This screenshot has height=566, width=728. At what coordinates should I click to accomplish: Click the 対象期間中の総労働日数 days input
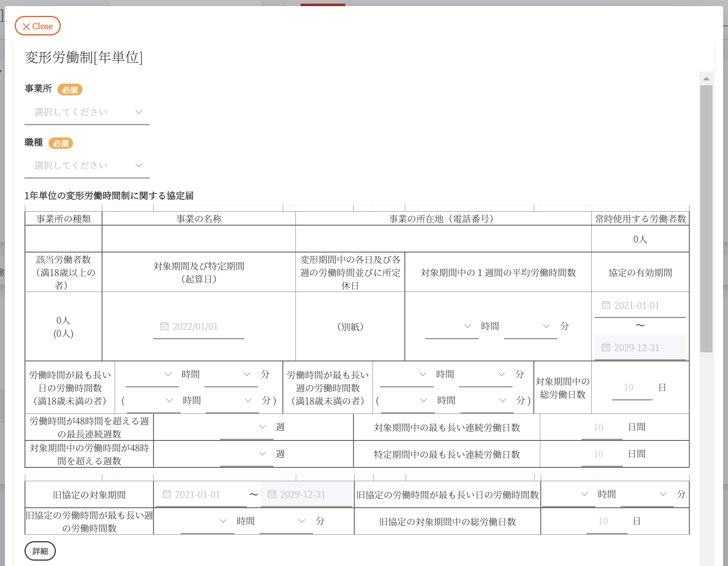(x=632, y=387)
